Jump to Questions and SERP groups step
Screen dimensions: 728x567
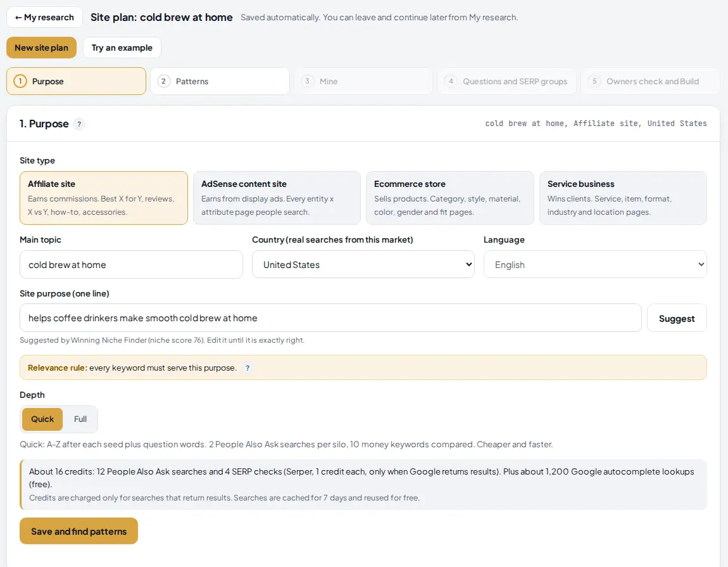506,81
